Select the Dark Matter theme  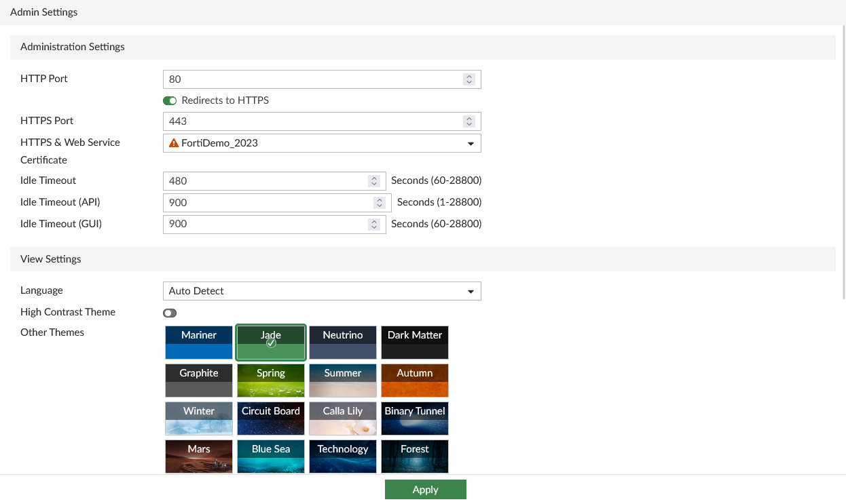tap(414, 342)
